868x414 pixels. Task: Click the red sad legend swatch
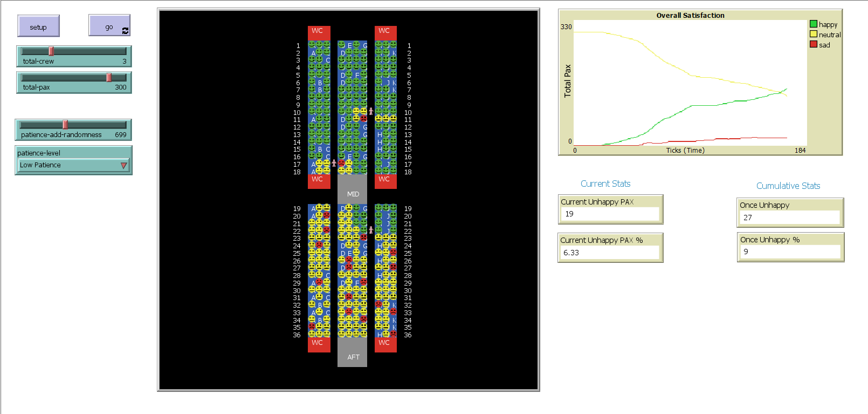coord(813,44)
